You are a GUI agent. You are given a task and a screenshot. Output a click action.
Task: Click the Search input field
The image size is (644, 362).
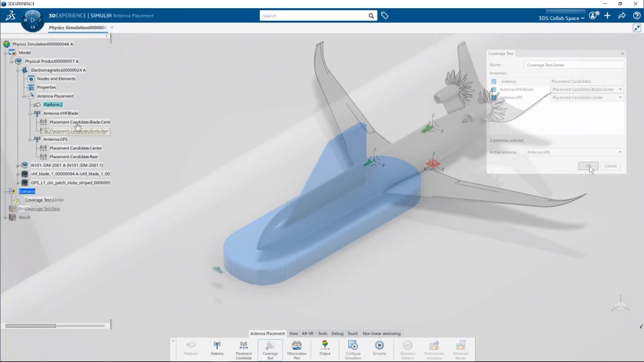click(x=314, y=15)
